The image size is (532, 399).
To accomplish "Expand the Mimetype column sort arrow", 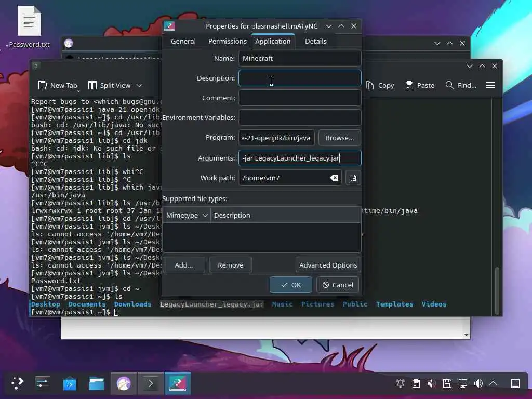I will click(x=205, y=216).
